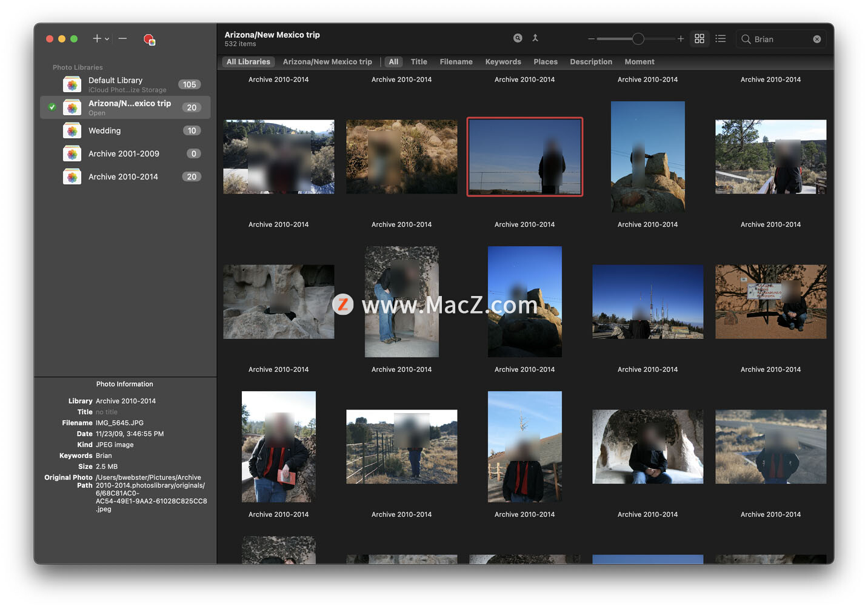Select the highlighted silhouette-against-blue-sky photo
Image resolution: width=868 pixels, height=609 pixels.
point(525,156)
